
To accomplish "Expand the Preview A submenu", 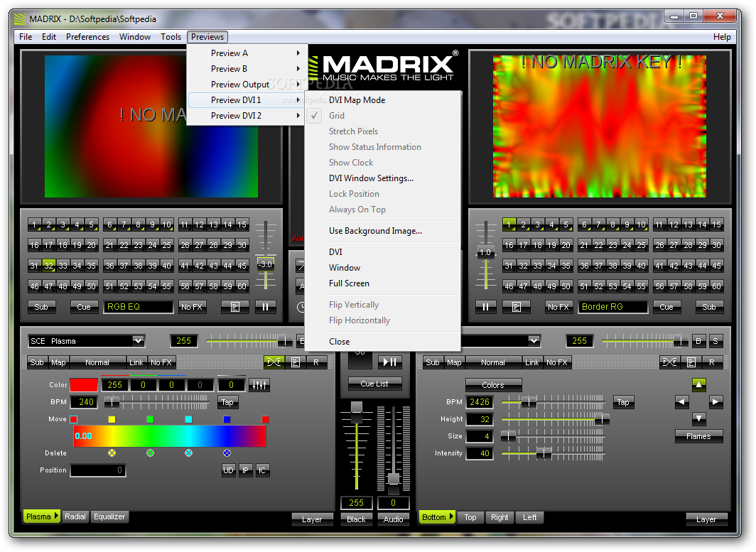I will point(247,53).
